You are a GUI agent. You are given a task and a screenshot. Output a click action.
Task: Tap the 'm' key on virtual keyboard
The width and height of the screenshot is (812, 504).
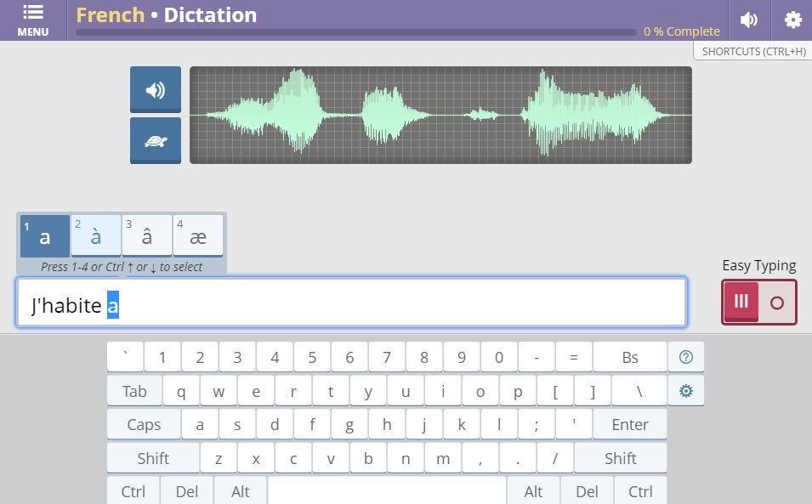click(x=443, y=458)
